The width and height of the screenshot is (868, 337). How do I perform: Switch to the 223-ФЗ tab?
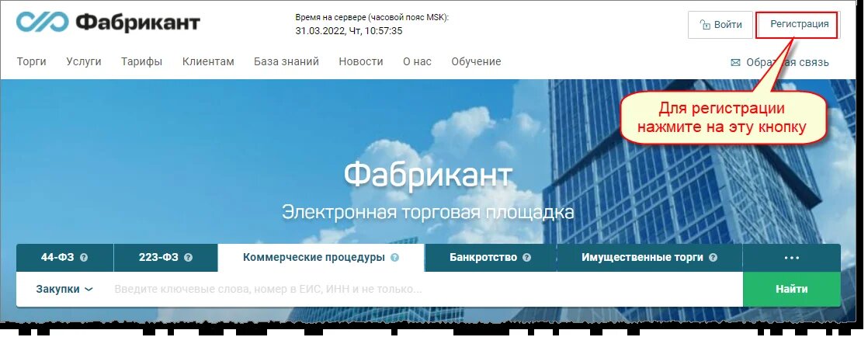click(166, 258)
